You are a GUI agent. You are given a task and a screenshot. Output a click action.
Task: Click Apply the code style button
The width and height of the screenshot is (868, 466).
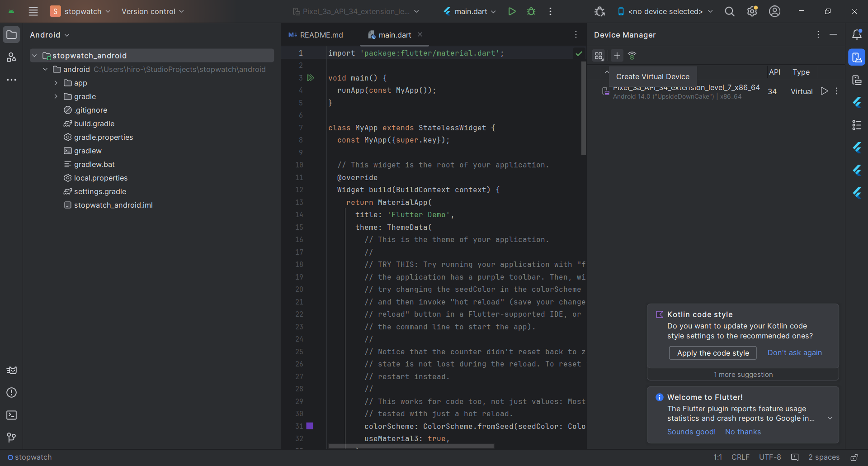[712, 353]
